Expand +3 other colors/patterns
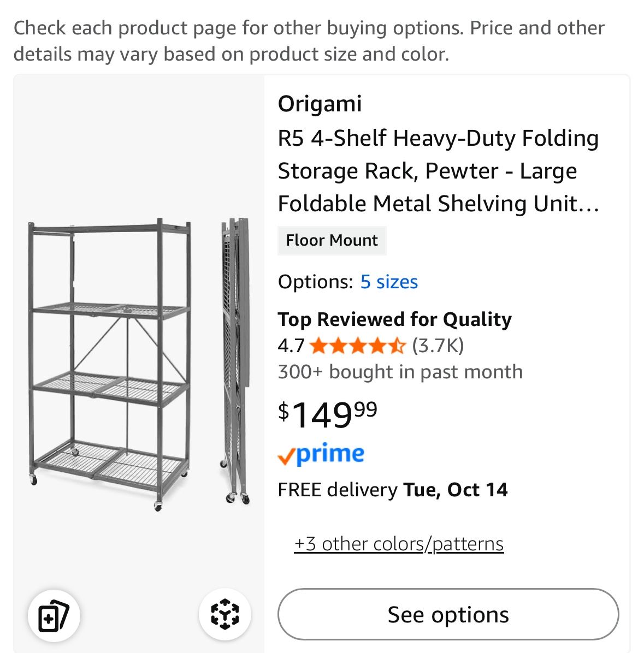Image resolution: width=644 pixels, height=653 pixels. pyautogui.click(x=399, y=544)
